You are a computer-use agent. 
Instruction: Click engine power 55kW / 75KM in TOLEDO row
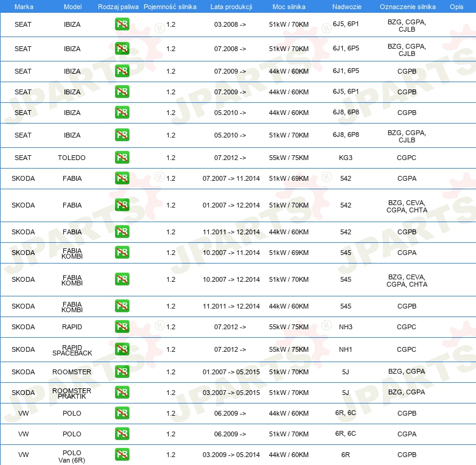point(289,158)
